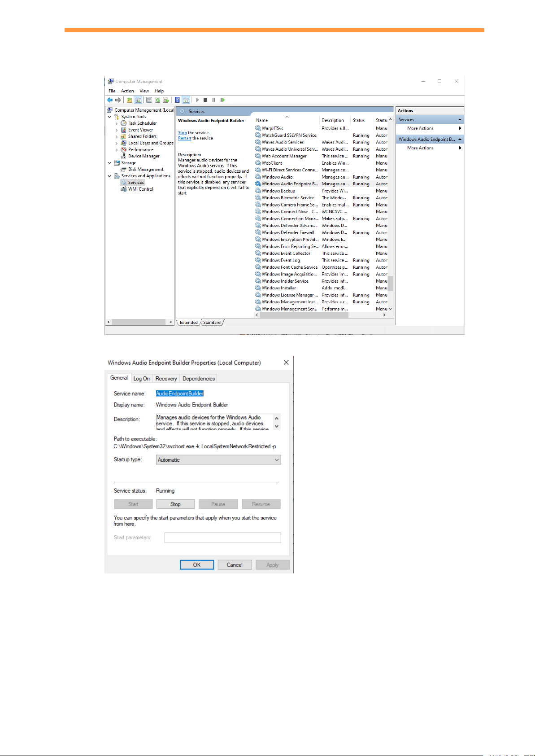
Task: Select the Shared Folders icon in tree
Action: click(124, 136)
